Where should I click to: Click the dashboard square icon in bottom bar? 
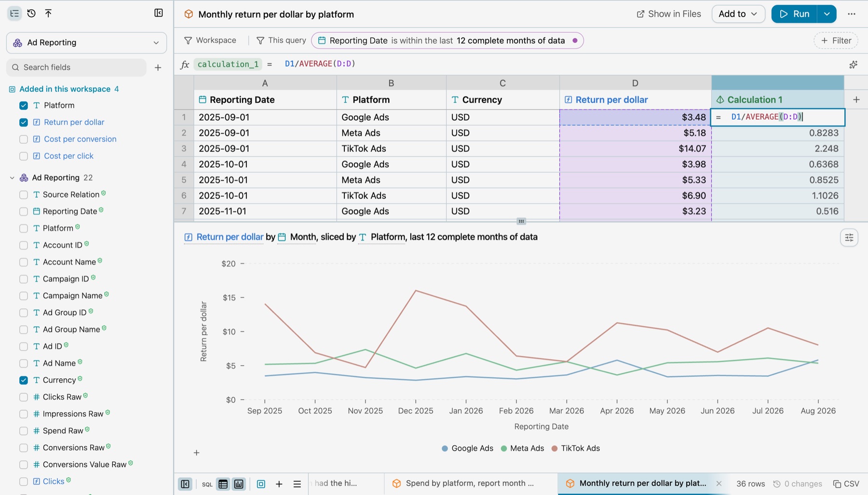click(261, 484)
